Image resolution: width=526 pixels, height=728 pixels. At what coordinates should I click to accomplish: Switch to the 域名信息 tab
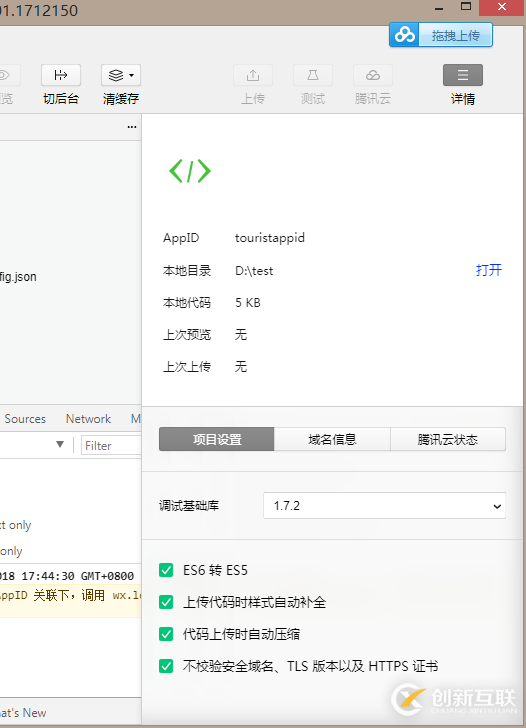[x=332, y=439]
